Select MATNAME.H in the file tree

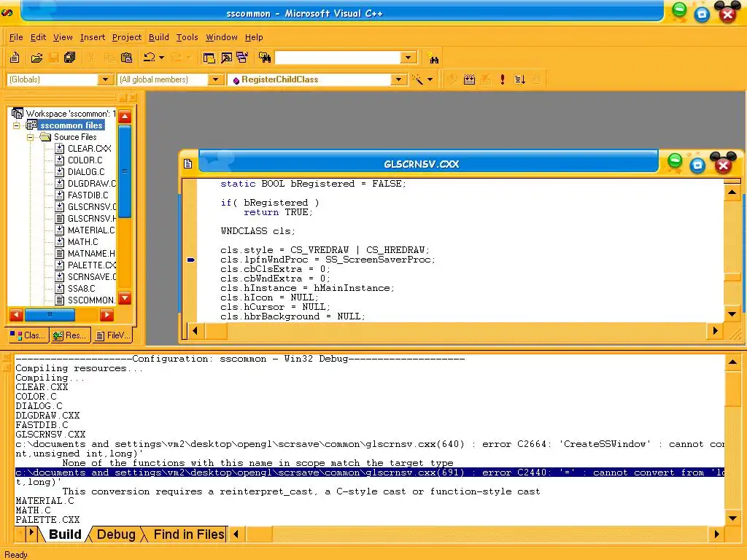(x=91, y=253)
